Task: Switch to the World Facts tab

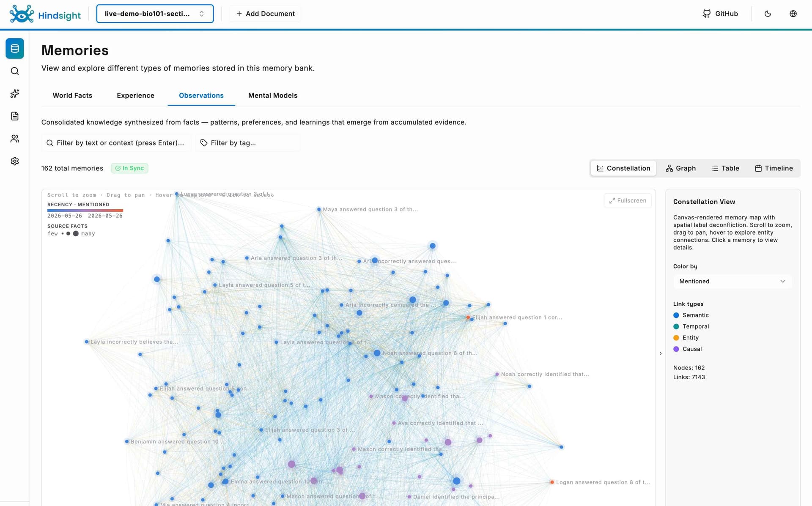Action: (x=72, y=96)
